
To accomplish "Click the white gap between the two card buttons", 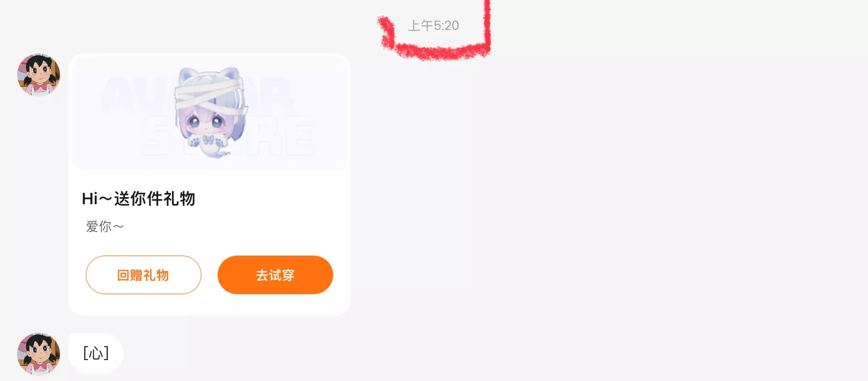I will coord(209,275).
